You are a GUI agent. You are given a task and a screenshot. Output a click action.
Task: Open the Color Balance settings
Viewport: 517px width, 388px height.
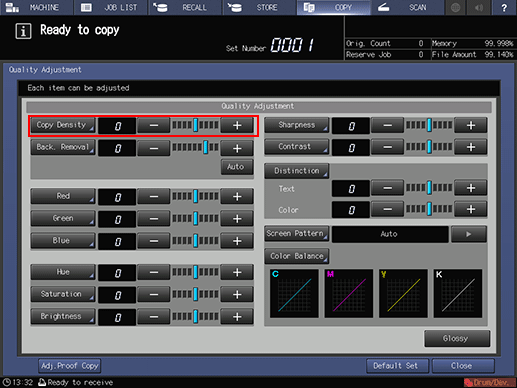[x=297, y=256]
